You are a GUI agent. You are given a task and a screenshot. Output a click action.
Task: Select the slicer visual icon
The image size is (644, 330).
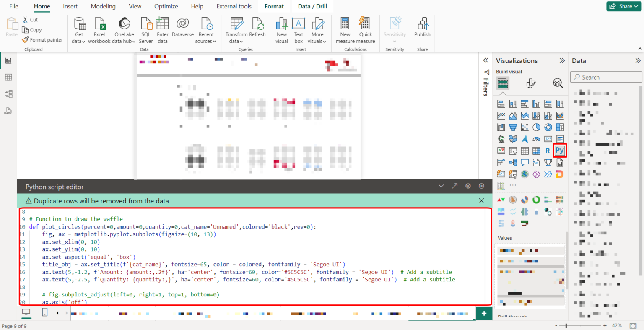pos(512,151)
